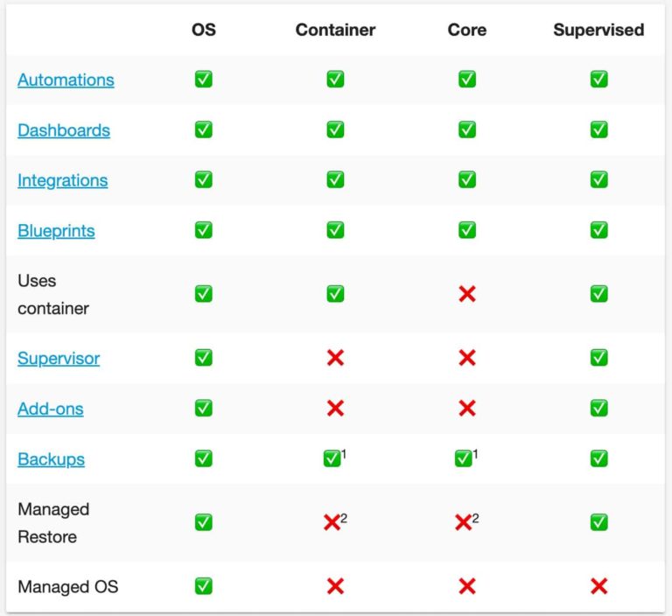The height and width of the screenshot is (616, 672).
Task: Click Backups checkmark with footnote under Container
Action: tap(332, 458)
